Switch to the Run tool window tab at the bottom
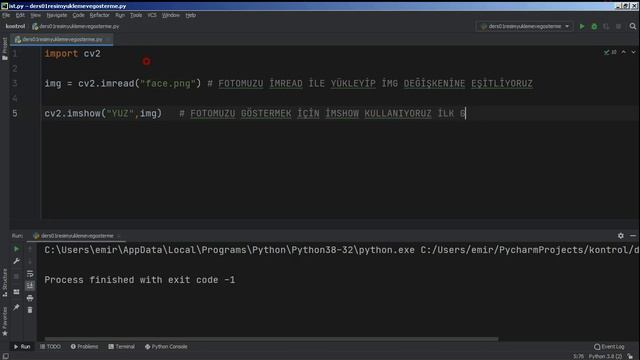The image size is (640, 360). click(x=22, y=347)
